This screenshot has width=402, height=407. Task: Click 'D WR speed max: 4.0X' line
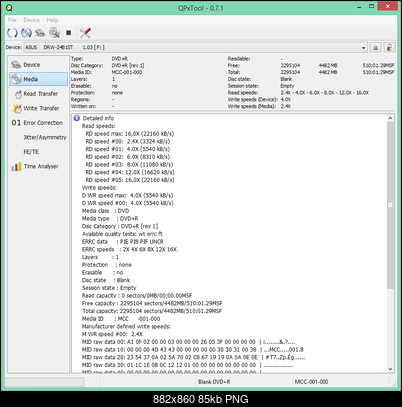click(x=127, y=195)
